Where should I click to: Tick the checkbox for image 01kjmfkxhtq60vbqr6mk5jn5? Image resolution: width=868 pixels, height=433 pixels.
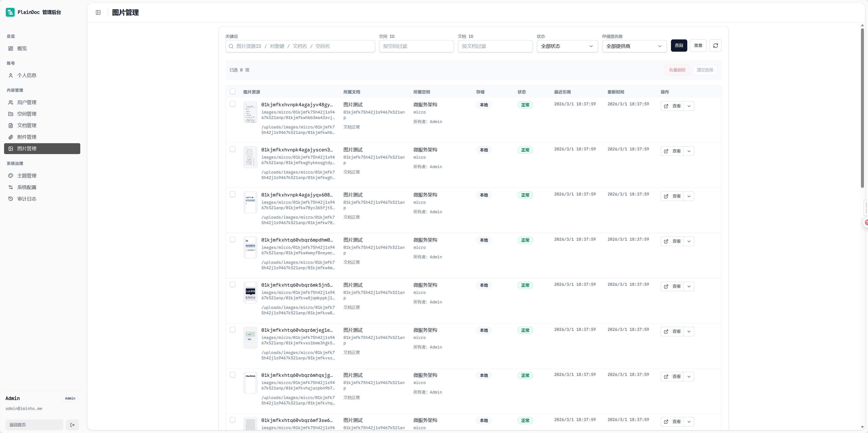point(232,285)
